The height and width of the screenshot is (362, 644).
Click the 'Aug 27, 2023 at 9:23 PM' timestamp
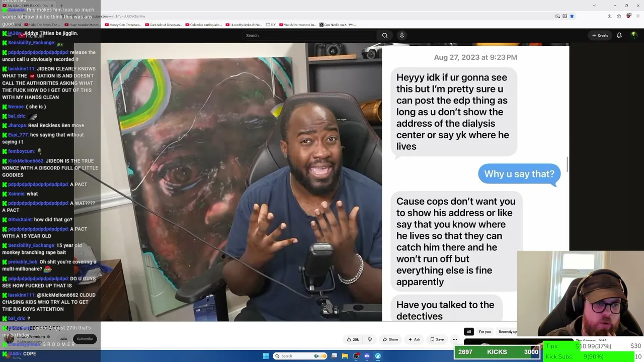[475, 57]
